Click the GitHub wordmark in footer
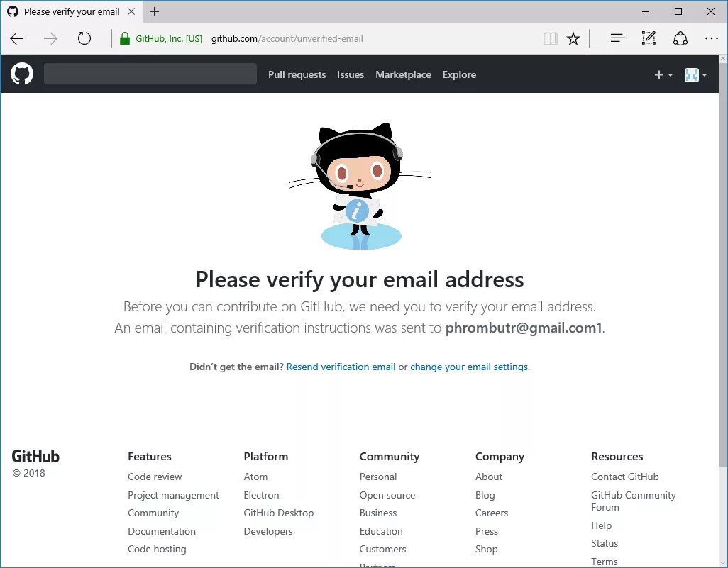728x568 pixels. pyautogui.click(x=35, y=456)
